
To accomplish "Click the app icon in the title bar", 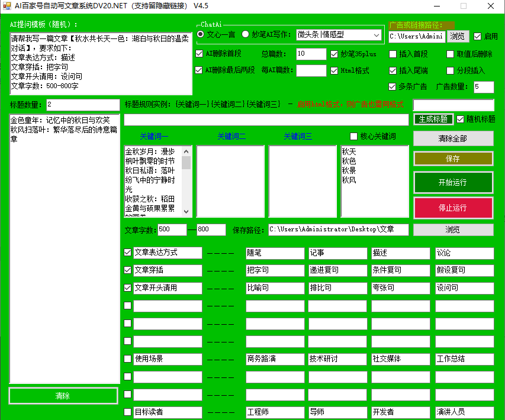I will (x=7, y=6).
